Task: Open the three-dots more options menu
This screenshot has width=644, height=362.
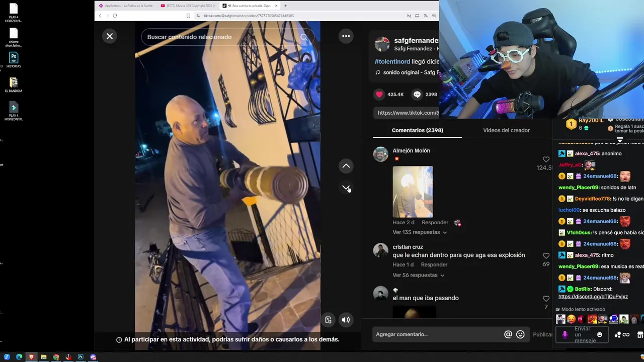Action: [x=346, y=36]
